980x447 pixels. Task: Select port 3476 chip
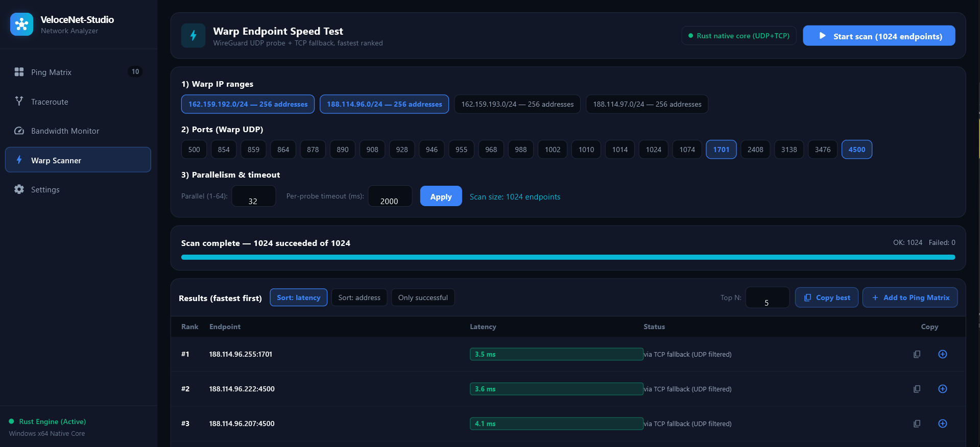click(x=823, y=150)
